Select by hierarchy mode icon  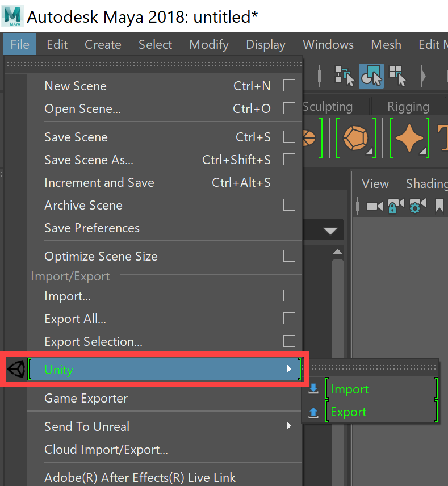point(345,76)
